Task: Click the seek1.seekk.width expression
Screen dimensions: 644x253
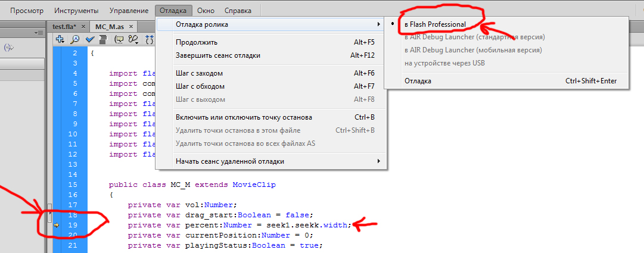Action: point(309,225)
